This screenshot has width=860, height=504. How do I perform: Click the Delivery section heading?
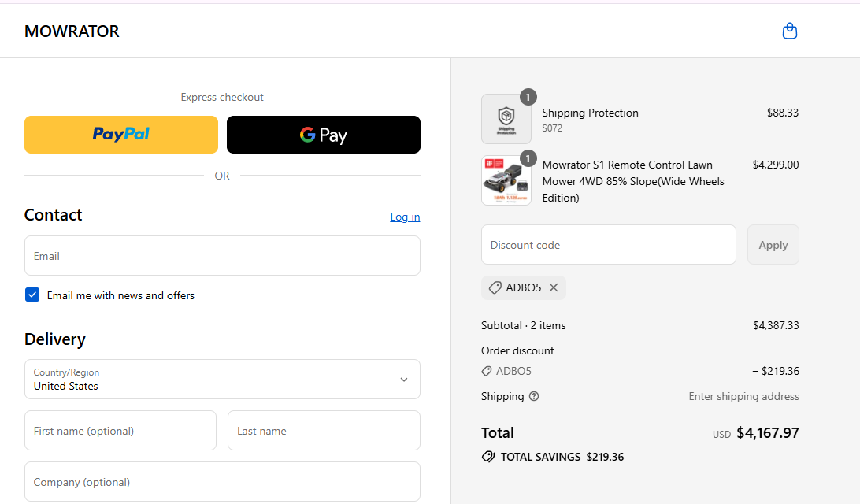click(x=55, y=339)
